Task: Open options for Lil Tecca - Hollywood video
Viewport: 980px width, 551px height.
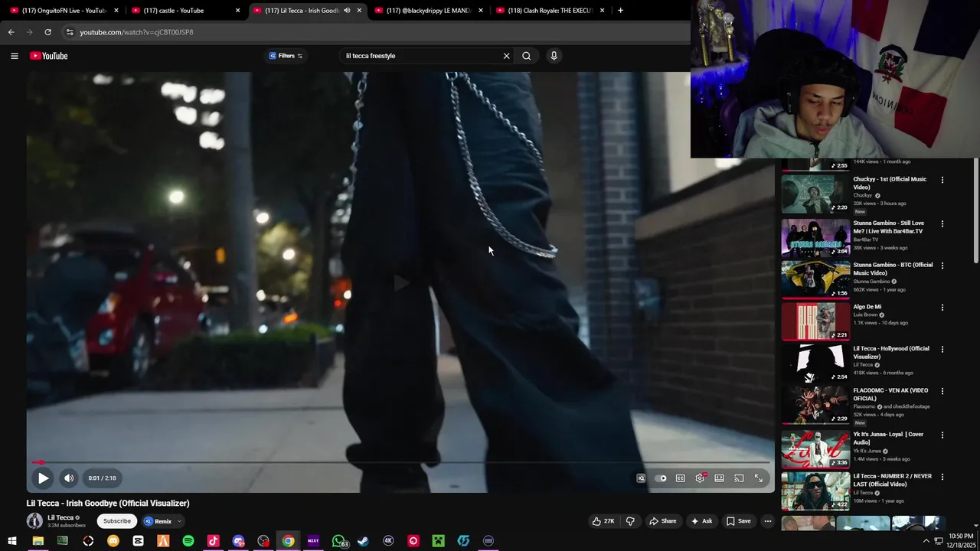Action: click(x=942, y=349)
